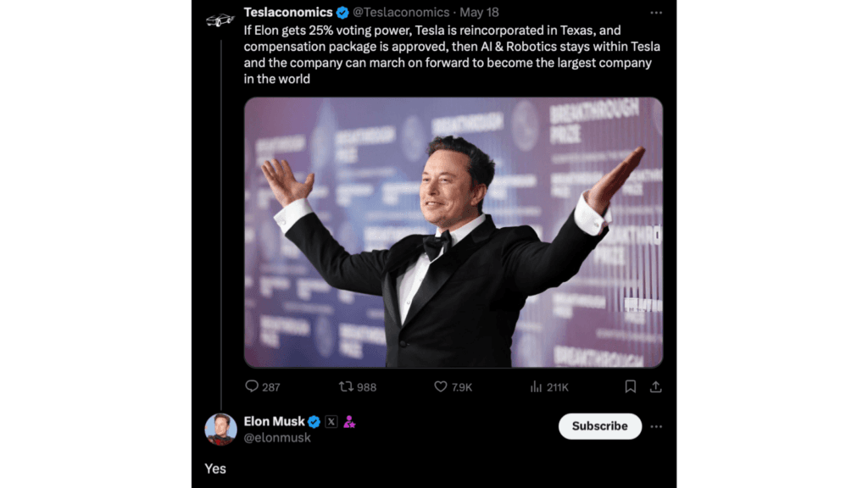Click the share upload icon
Image resolution: width=868 pixels, height=488 pixels.
[657, 386]
